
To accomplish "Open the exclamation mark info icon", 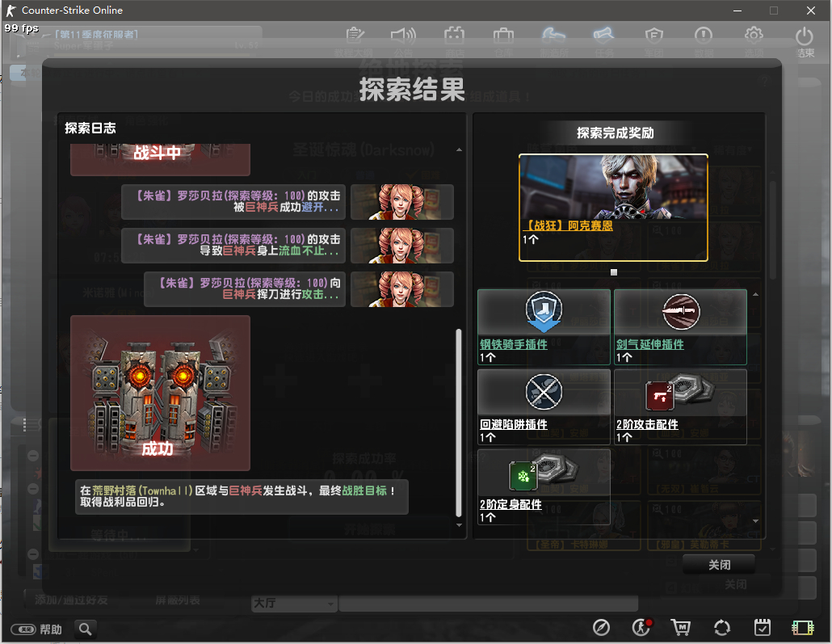I will (x=704, y=36).
